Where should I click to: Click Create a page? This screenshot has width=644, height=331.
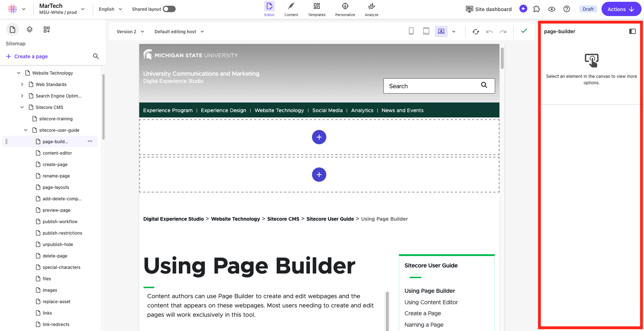coord(27,56)
